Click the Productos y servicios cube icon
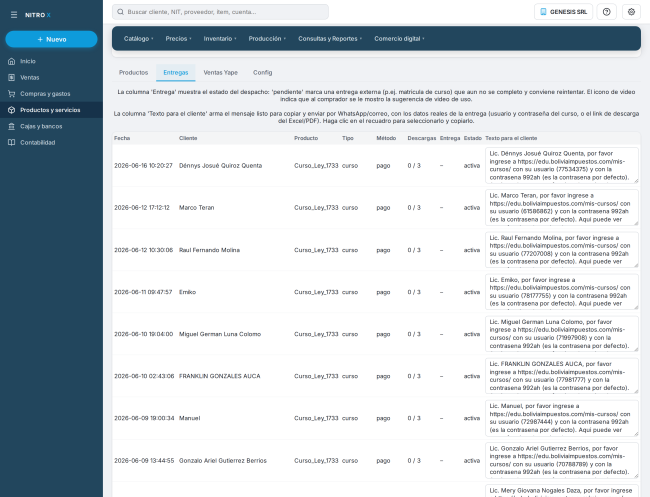The width and height of the screenshot is (650, 497). coord(12,110)
